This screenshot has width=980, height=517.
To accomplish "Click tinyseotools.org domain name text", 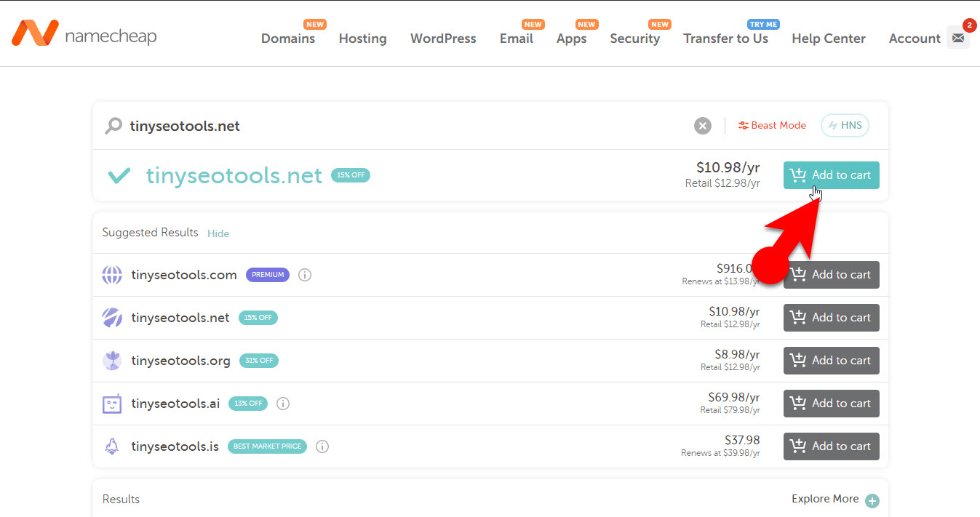I will (x=180, y=361).
